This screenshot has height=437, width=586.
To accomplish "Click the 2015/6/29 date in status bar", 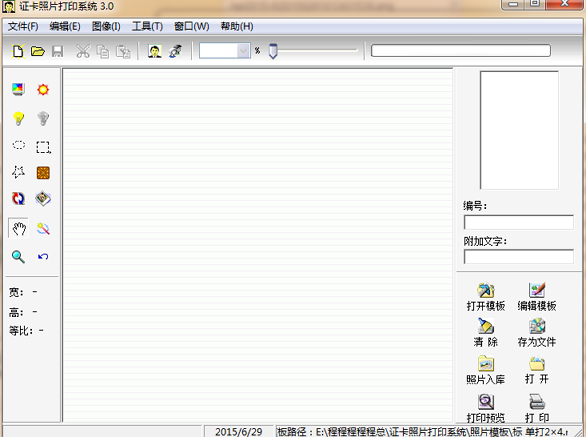I will [238, 432].
